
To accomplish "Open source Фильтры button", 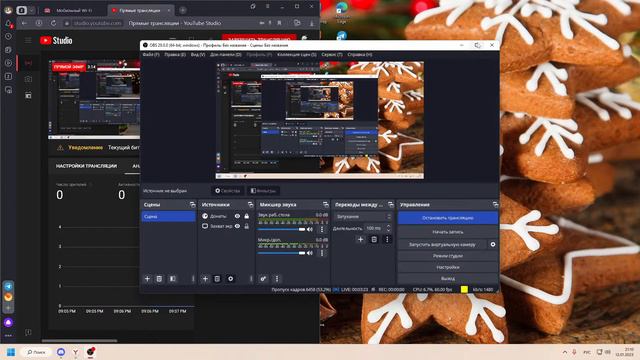I will tap(263, 191).
